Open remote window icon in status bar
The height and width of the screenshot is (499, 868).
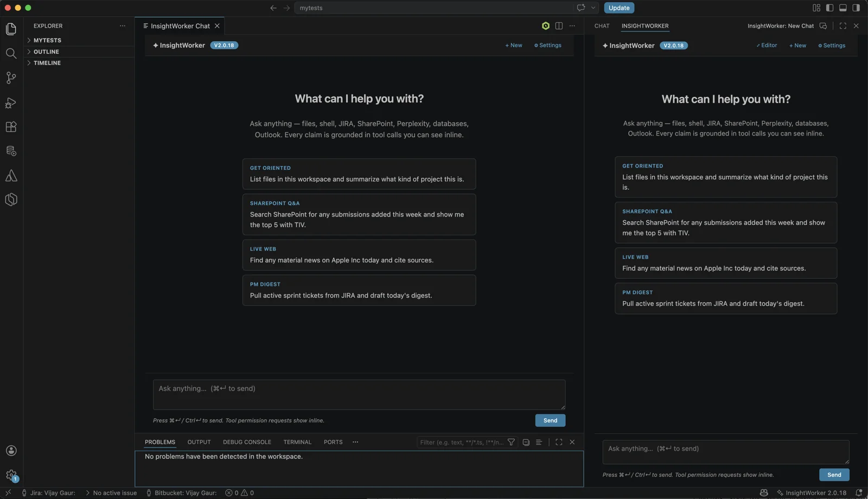click(x=8, y=493)
